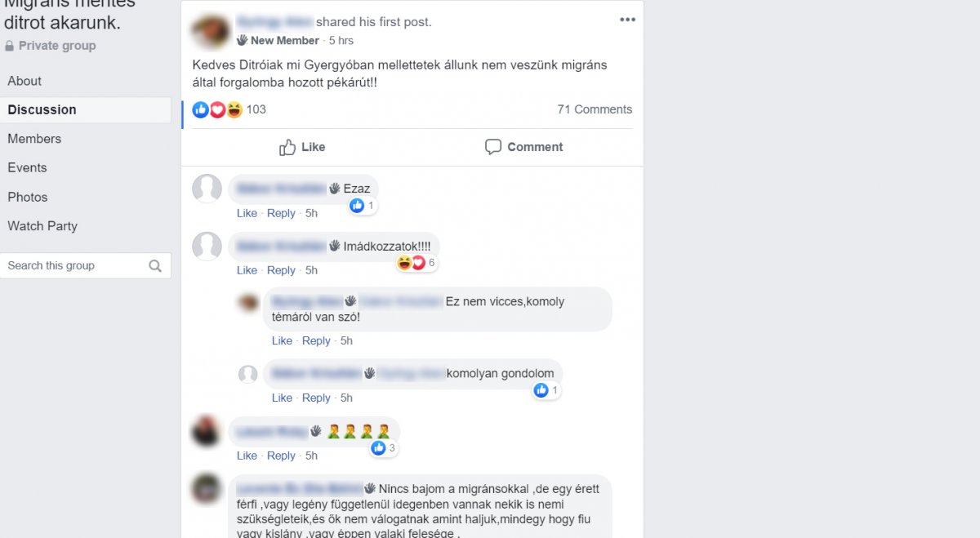Open the Members page
The width and height of the screenshot is (980, 538).
pyautogui.click(x=34, y=139)
